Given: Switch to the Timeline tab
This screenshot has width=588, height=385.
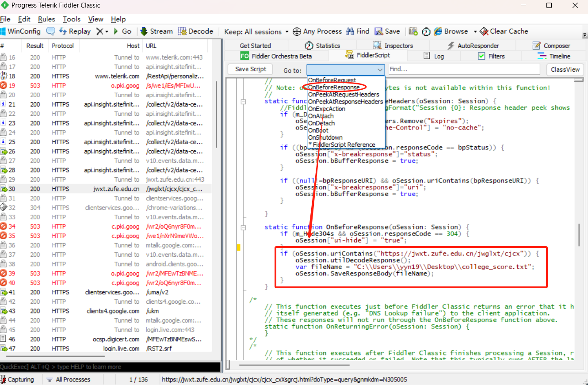Looking at the screenshot, I should [x=554, y=56].
